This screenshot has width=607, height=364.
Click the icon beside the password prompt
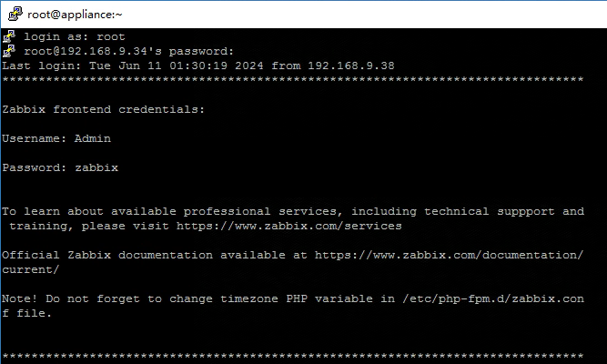pos(9,51)
